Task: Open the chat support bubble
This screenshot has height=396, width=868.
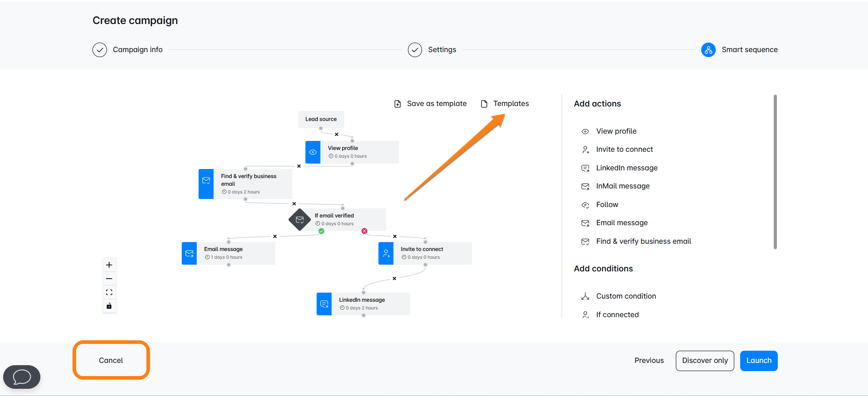Action: [x=22, y=377]
